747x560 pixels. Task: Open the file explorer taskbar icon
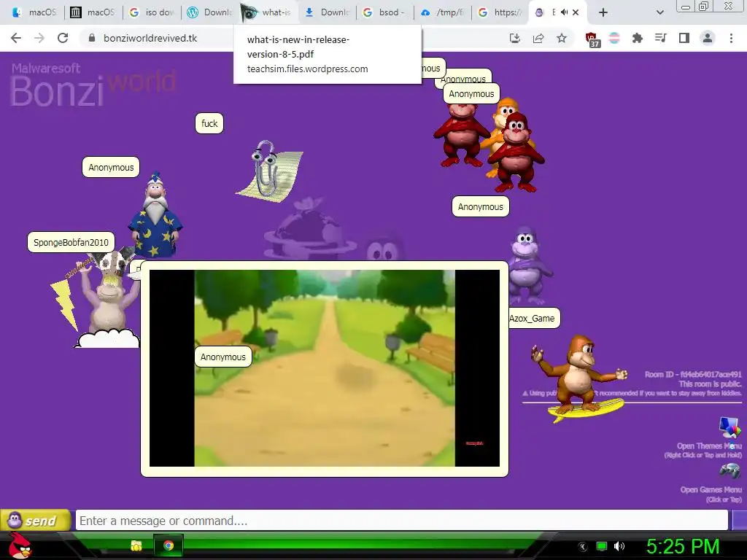(136, 545)
